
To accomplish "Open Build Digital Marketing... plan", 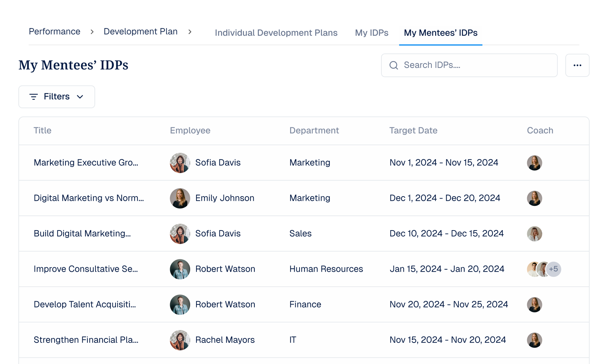I will click(x=82, y=234).
